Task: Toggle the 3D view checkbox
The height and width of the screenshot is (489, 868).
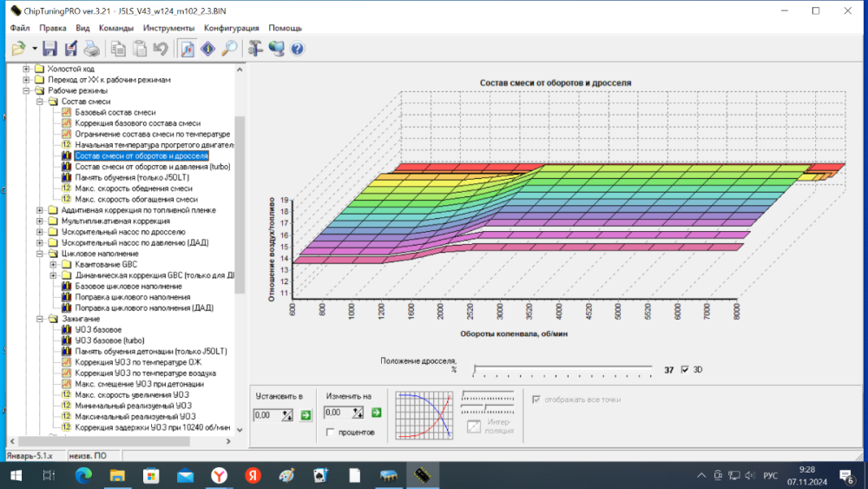Action: tap(686, 369)
